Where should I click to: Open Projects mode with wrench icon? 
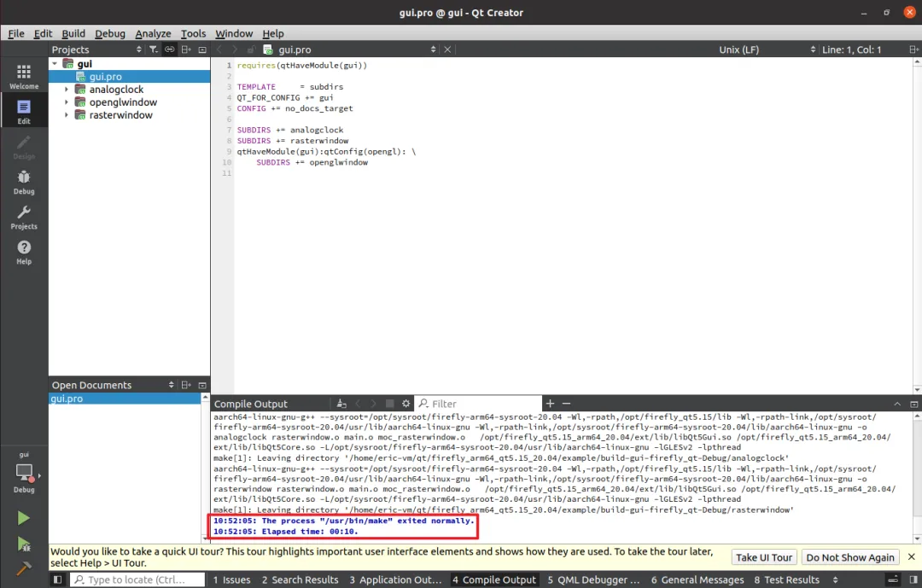pyautogui.click(x=24, y=218)
